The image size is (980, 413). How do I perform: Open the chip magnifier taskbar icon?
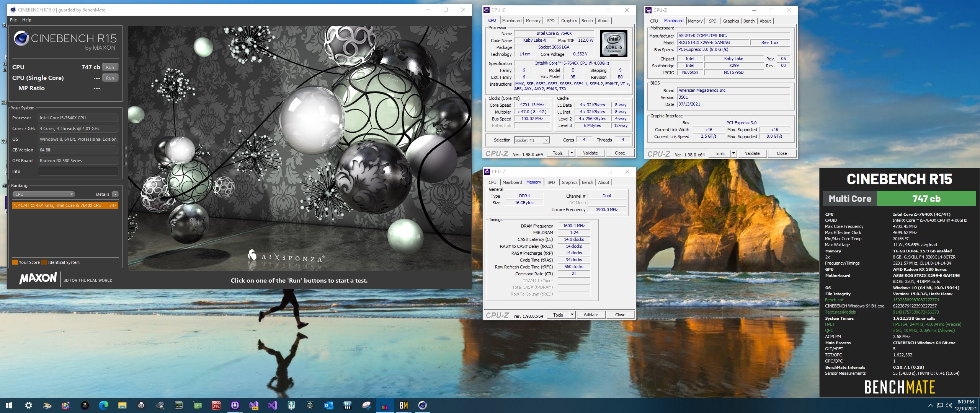pos(160,405)
